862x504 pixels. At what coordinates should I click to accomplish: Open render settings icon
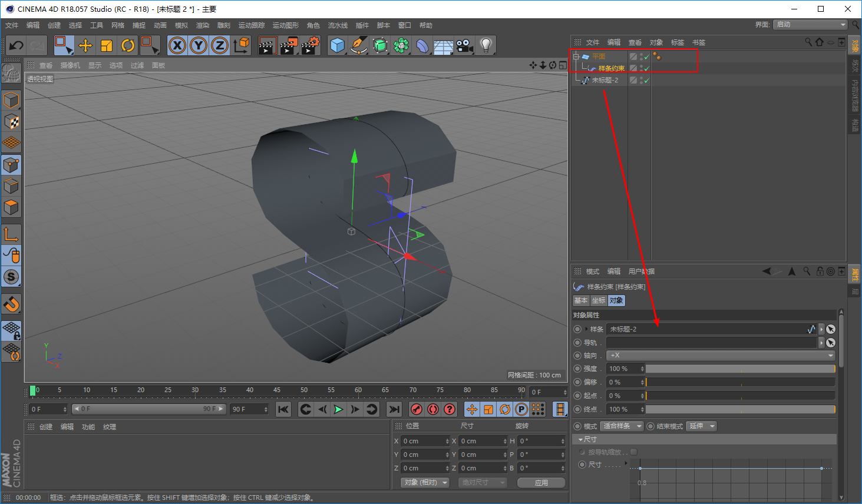click(x=310, y=45)
